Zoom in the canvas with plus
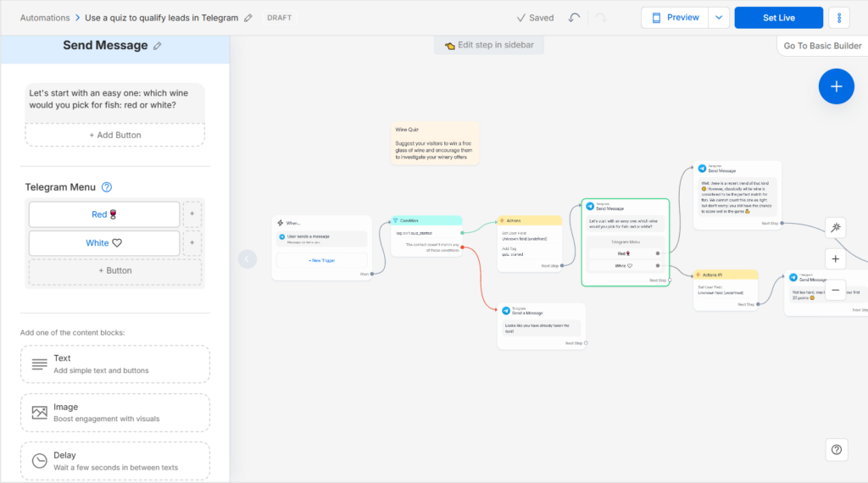The width and height of the screenshot is (868, 483). [x=835, y=258]
